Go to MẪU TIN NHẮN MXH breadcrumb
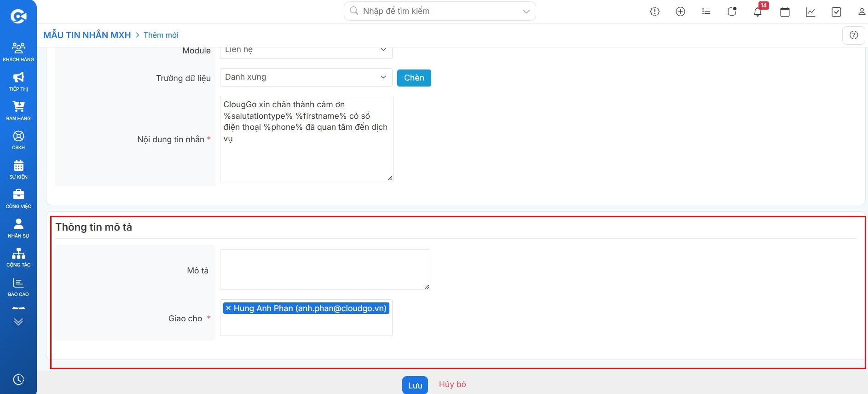This screenshot has width=868, height=394. click(87, 35)
